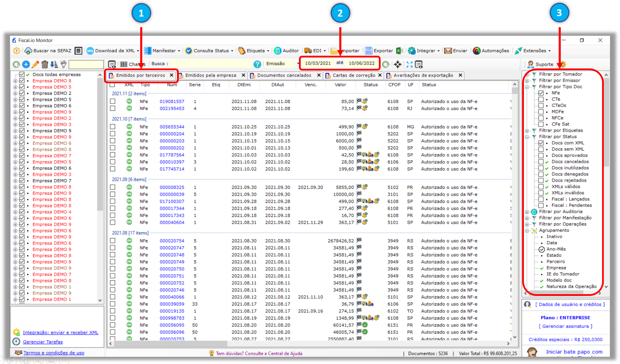
Task: Delete company using the trash can icon
Action: pyautogui.click(x=44, y=64)
